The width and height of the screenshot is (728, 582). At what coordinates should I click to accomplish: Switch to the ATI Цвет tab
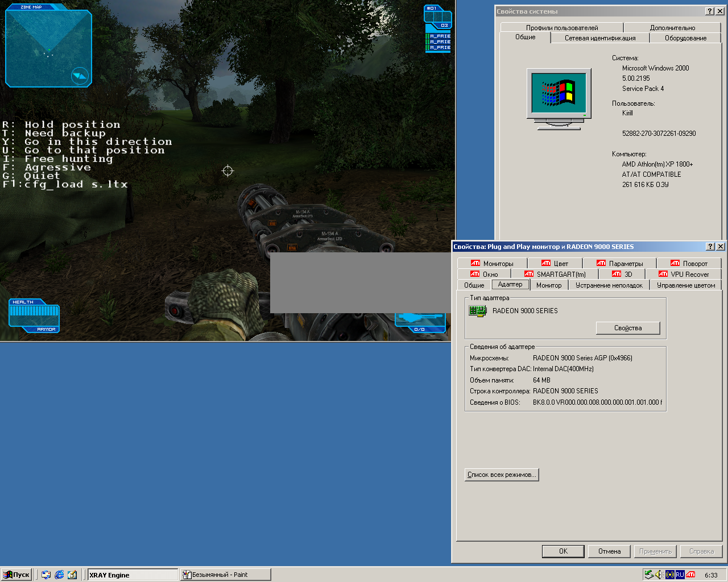coord(555,263)
